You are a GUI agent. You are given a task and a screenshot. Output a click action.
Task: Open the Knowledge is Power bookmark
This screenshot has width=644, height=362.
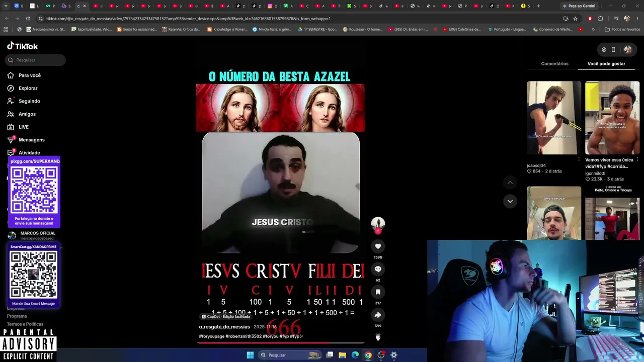coord(227,29)
